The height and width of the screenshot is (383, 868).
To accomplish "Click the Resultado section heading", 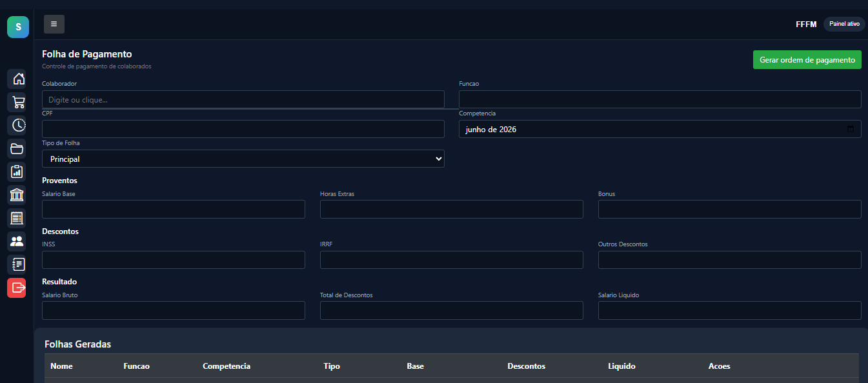I will click(x=59, y=282).
